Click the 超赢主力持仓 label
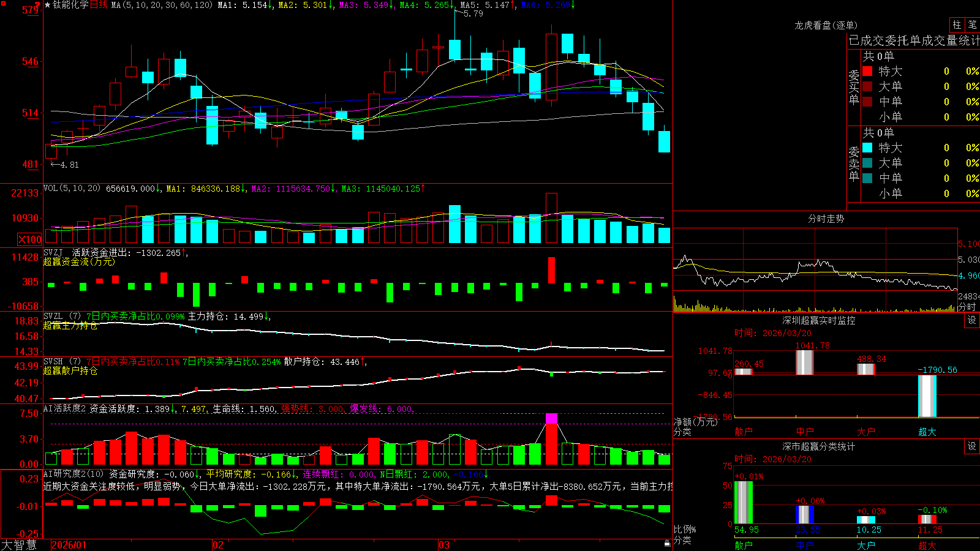The height and width of the screenshot is (551, 980). pyautogui.click(x=70, y=326)
